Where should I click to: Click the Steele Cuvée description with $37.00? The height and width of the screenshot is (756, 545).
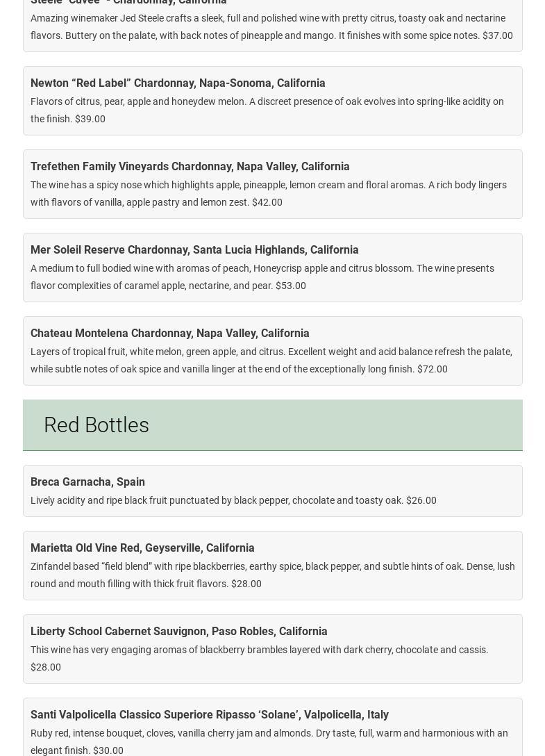pyautogui.click(x=271, y=26)
